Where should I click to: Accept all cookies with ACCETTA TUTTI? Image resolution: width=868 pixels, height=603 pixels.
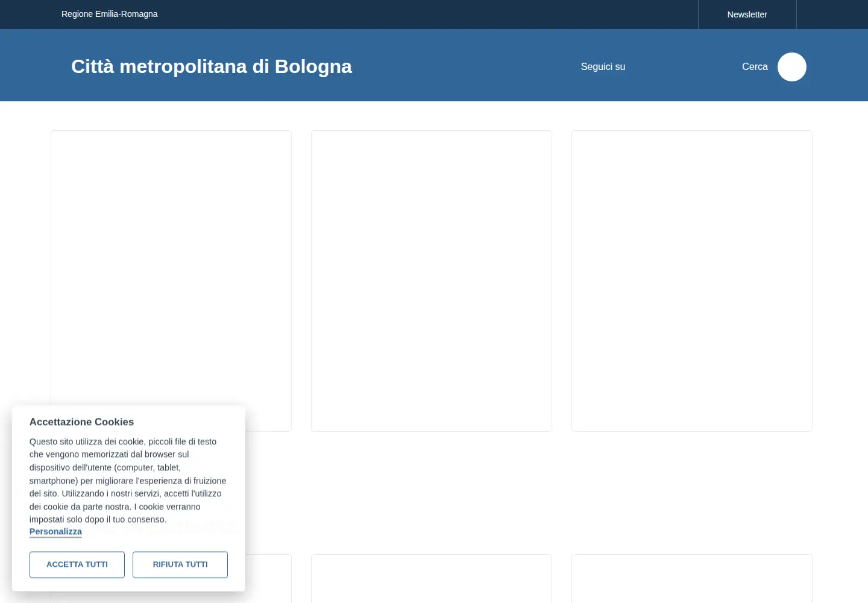(x=77, y=564)
